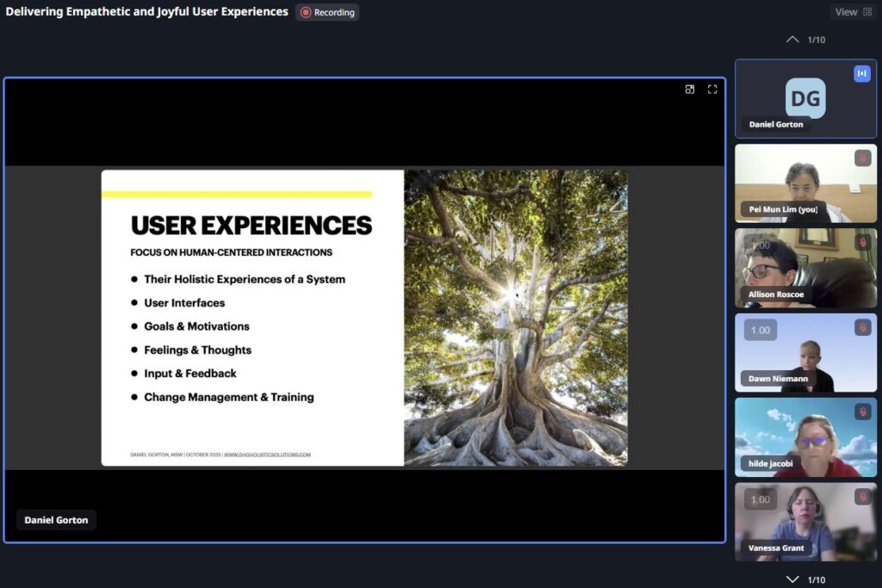This screenshot has height=588, width=882.
Task: Click the fullscreen icon on shared screen
Action: (x=712, y=90)
